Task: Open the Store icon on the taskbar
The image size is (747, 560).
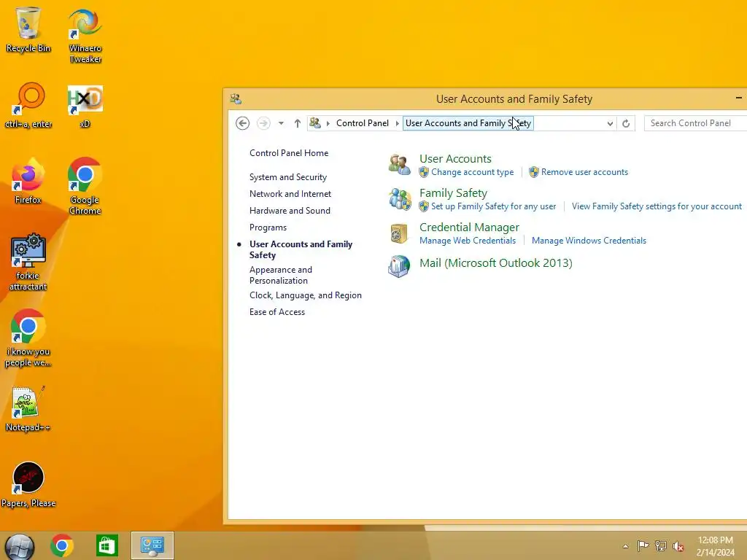Action: [107, 545]
